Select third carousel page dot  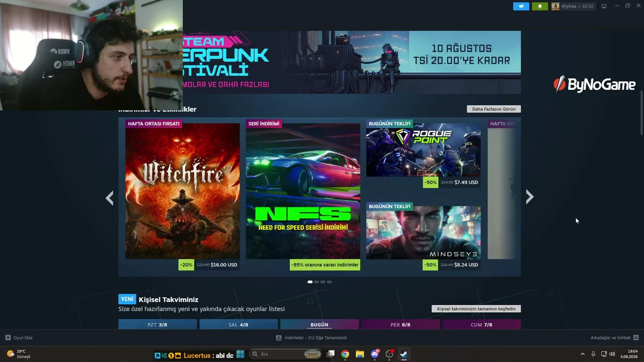(x=323, y=282)
